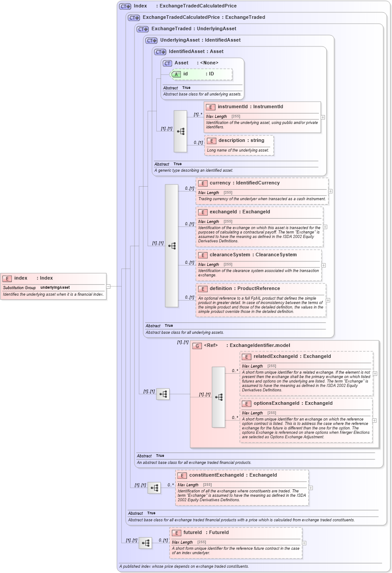
Task: Expand the instrumentId element
Action: pos(323,117)
